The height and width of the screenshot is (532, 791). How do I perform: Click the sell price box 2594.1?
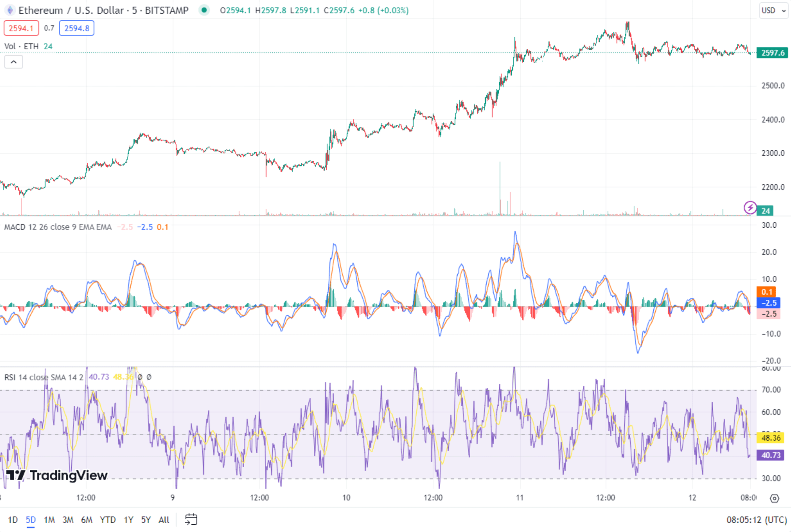point(21,28)
